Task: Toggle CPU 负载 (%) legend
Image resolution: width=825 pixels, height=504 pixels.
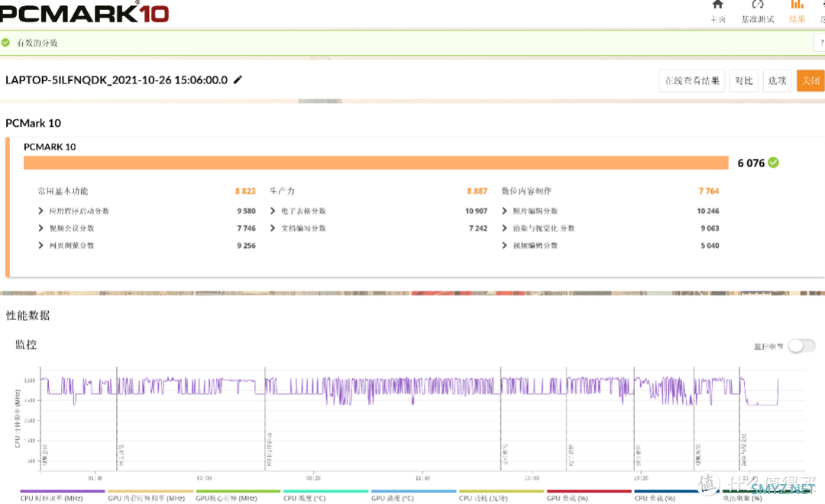Action: point(677,496)
